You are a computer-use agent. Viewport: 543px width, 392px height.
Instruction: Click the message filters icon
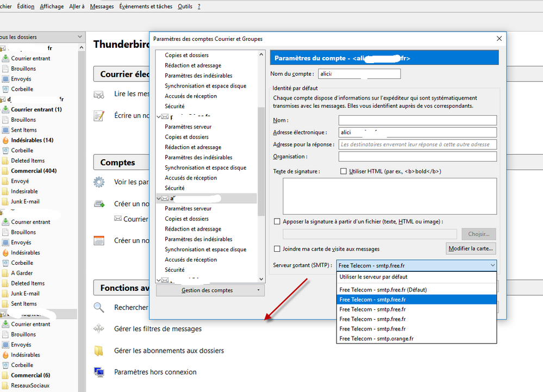point(99,328)
